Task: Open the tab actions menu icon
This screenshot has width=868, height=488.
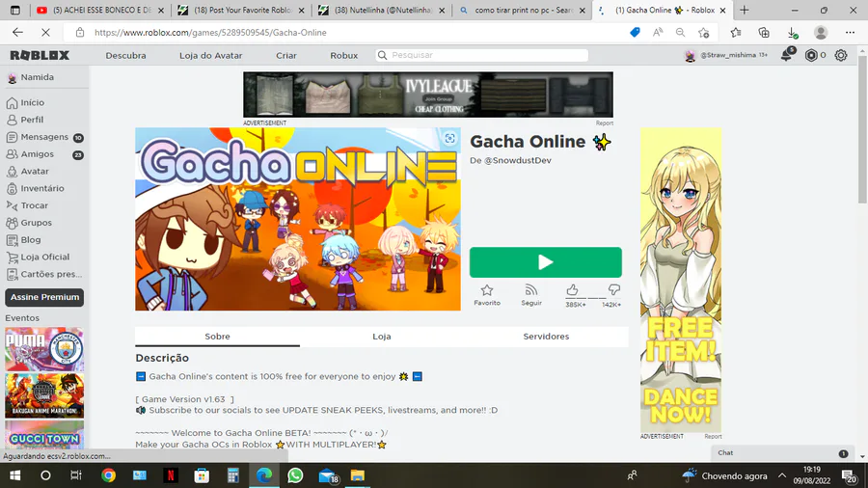Action: point(14,10)
